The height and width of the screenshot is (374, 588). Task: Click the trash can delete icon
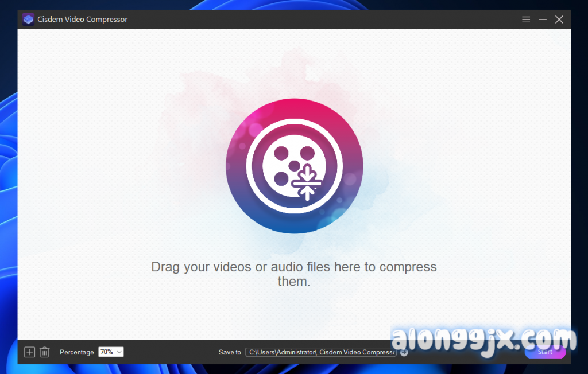(45, 352)
